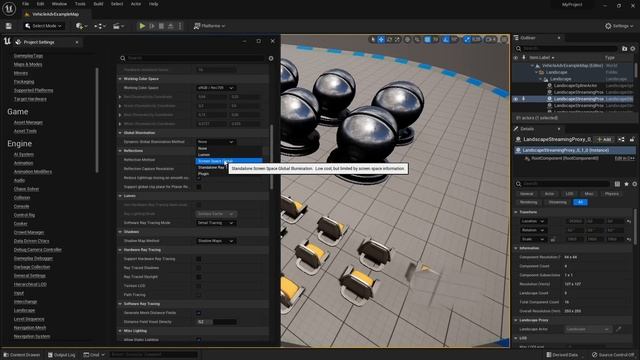Toggle Generate Mesh Distance Fields checkbox

[199, 313]
